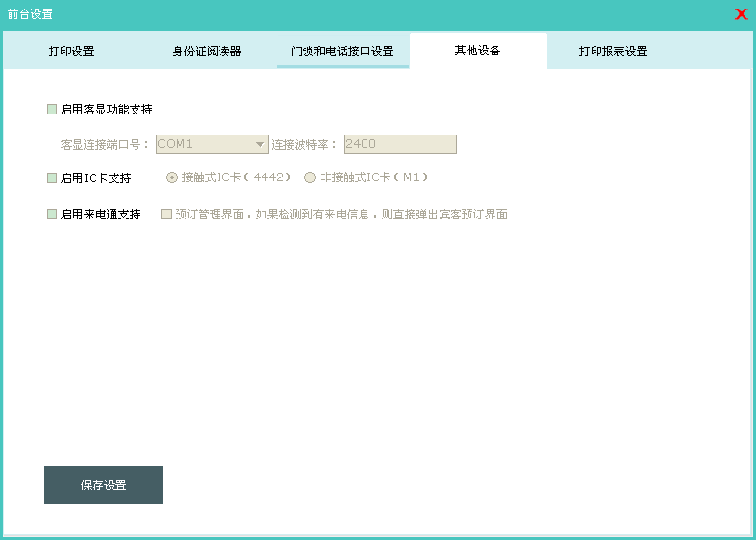This screenshot has width=756, height=540.
Task: Select the 其他设备 tab
Action: click(477, 51)
